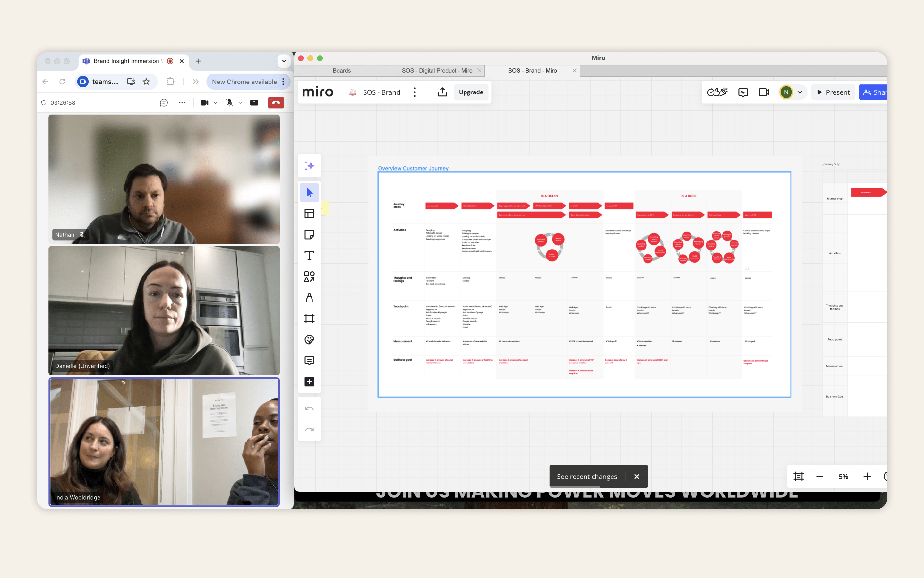Bookmark this page with star icon
Viewport: 924px width, 578px height.
pos(146,82)
